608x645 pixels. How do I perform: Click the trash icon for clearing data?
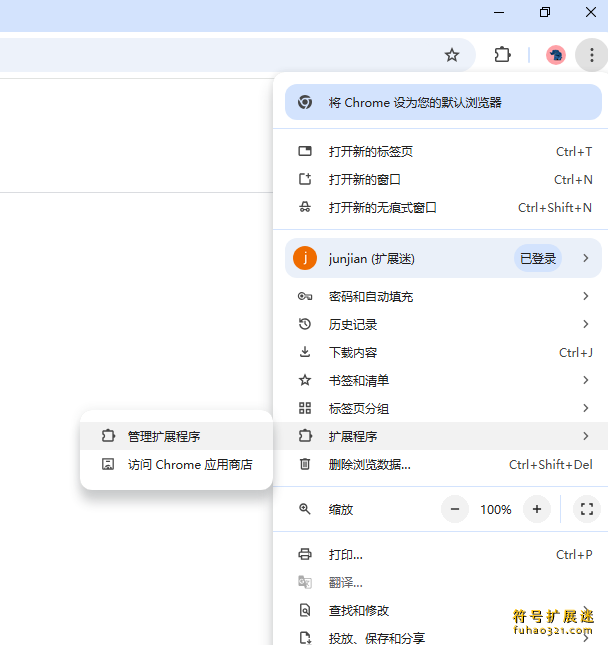pyautogui.click(x=305, y=464)
